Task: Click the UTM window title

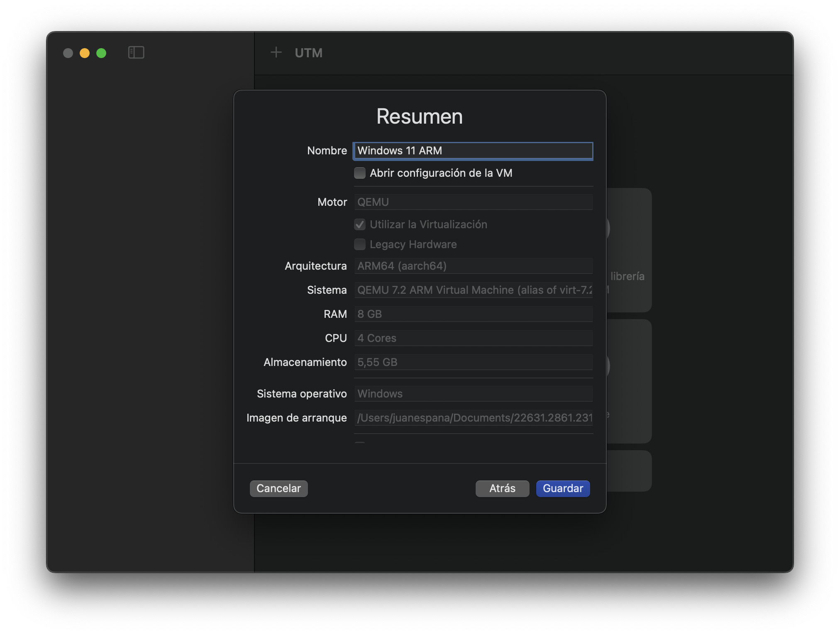Action: coord(308,53)
